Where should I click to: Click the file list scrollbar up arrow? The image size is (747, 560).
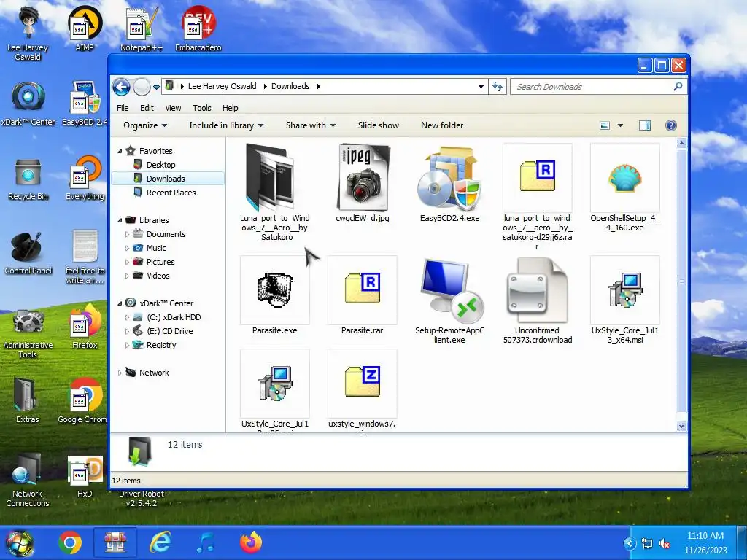682,143
